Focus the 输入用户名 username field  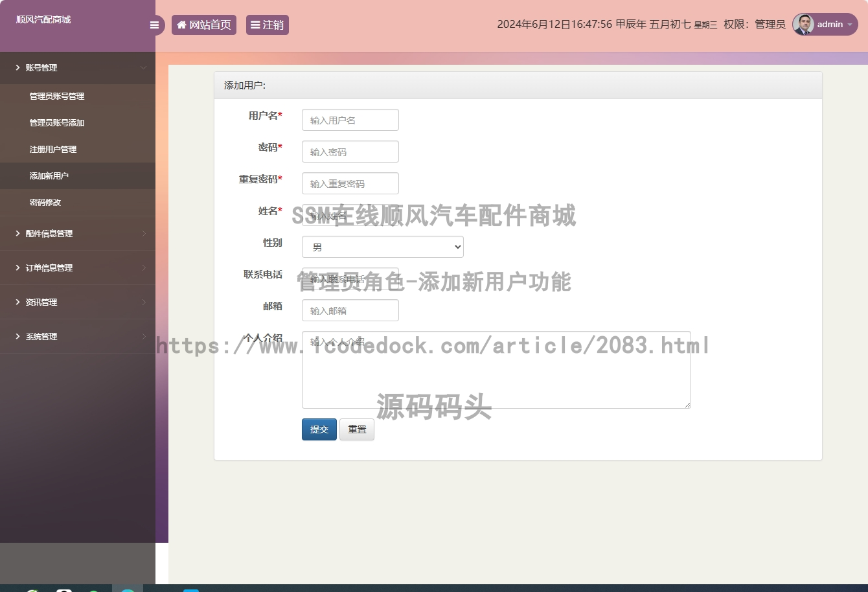point(350,120)
